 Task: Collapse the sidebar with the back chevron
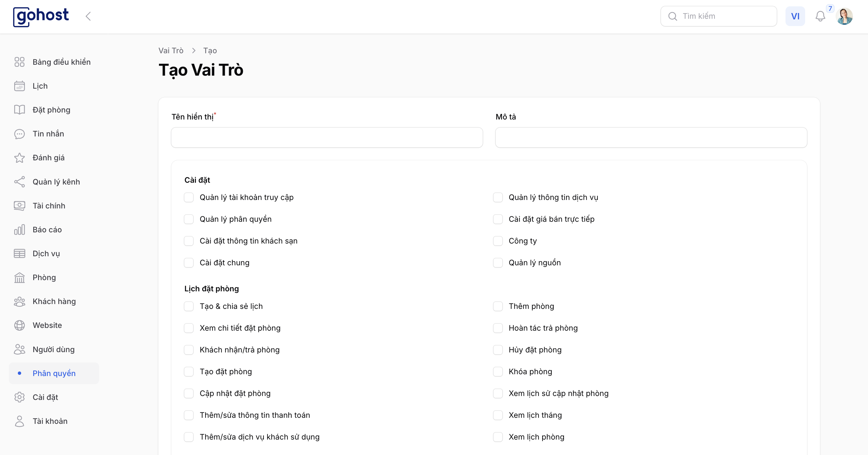(x=88, y=16)
